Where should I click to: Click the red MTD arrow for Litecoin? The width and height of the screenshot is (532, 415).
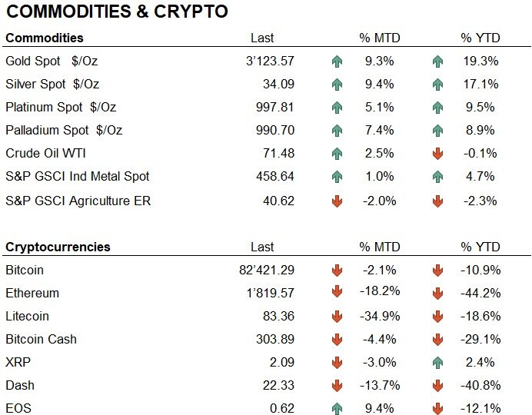click(337, 317)
